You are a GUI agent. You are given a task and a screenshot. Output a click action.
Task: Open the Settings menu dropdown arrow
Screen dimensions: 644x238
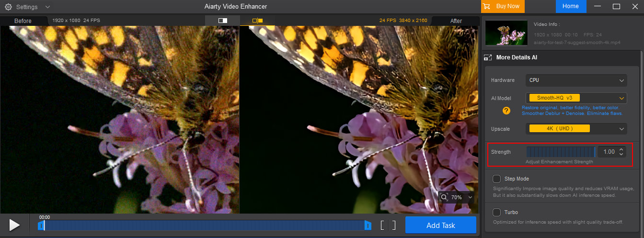point(47,7)
